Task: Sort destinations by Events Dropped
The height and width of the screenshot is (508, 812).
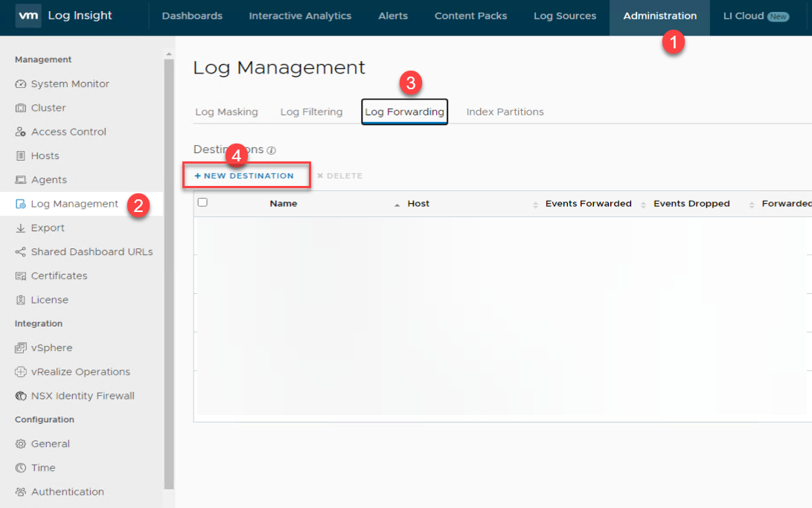Action: 691,203
